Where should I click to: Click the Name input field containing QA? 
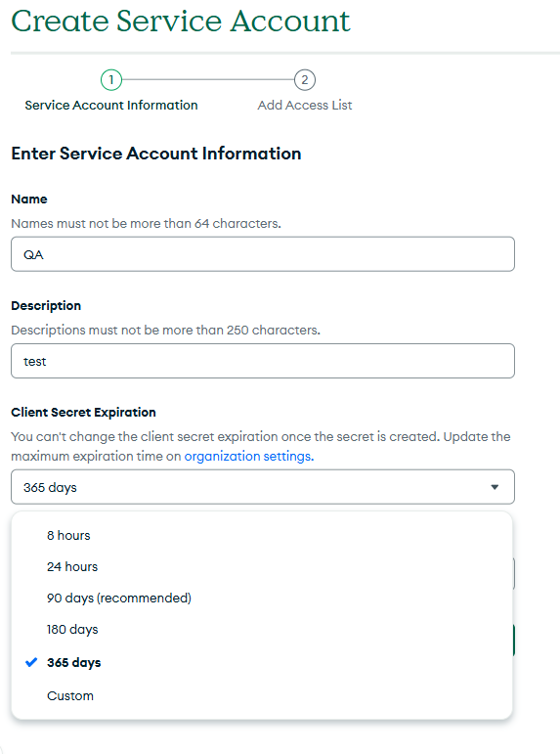(263, 254)
